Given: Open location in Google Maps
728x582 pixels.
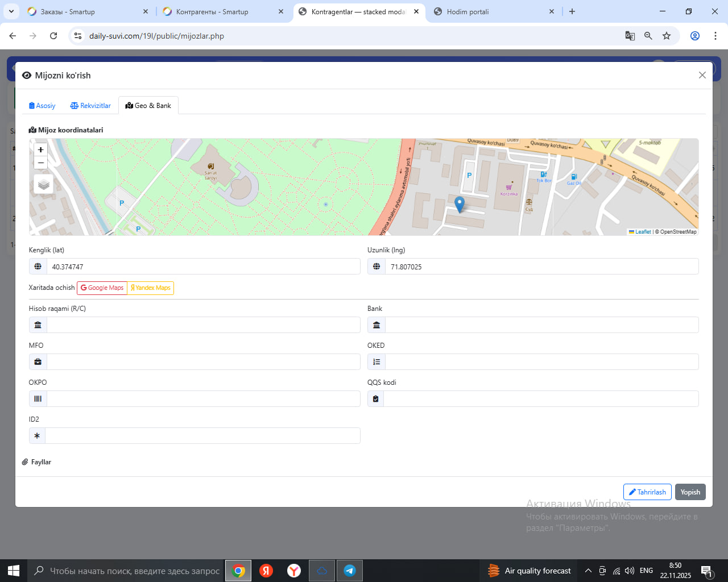Looking at the screenshot, I should click(x=102, y=288).
